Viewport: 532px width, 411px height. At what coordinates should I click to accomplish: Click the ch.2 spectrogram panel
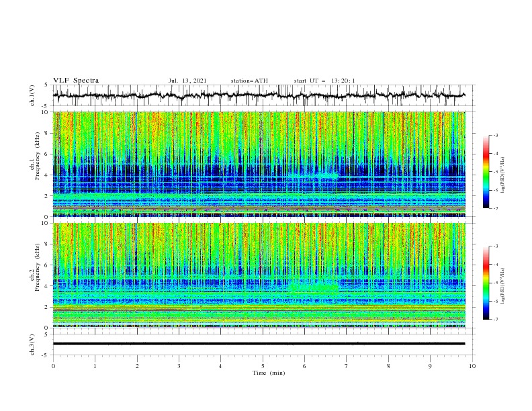[259, 275]
